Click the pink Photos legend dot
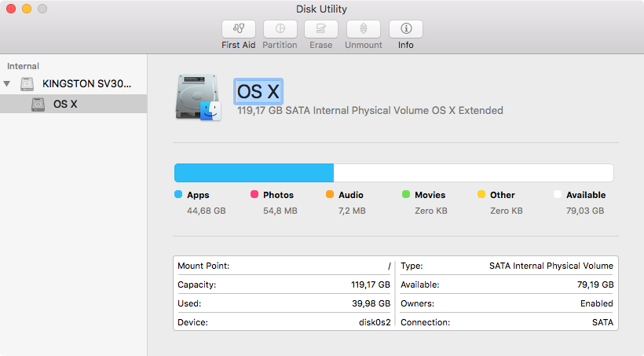The image size is (644, 356). (254, 194)
